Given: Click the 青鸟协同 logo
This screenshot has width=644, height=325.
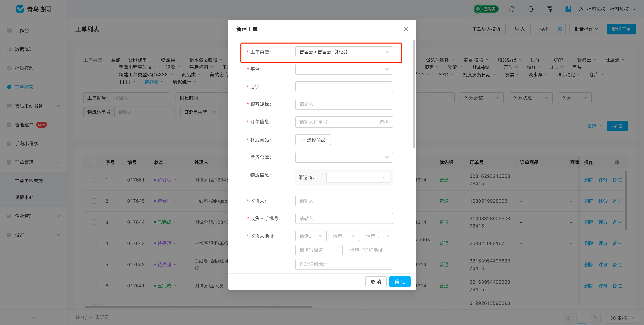Looking at the screenshot, I should (x=34, y=9).
